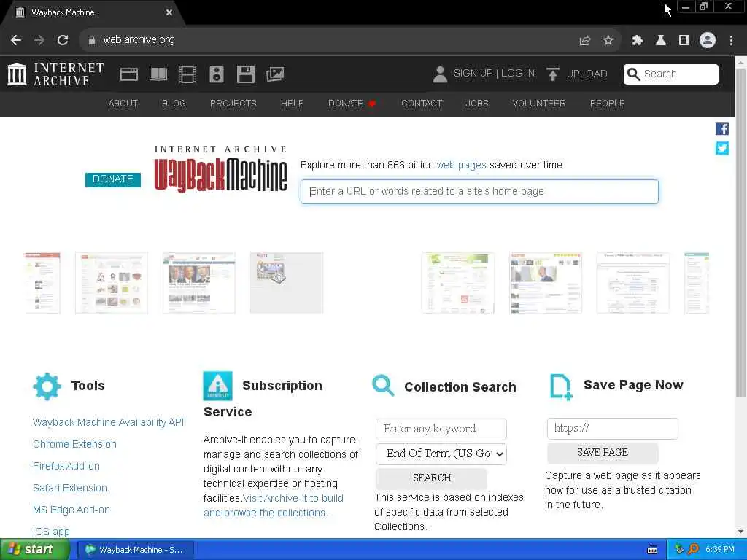Open Chrome's three-dot menu
The width and height of the screenshot is (747, 560).
click(731, 41)
